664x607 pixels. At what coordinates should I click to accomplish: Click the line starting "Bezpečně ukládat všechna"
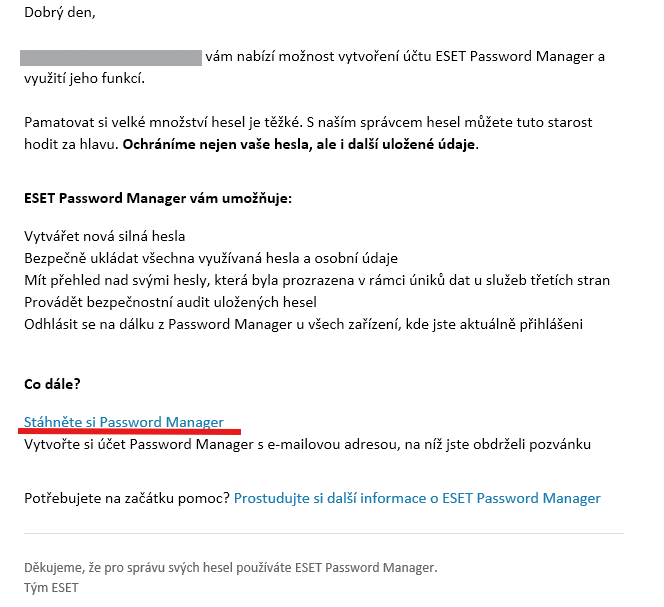coord(211,258)
